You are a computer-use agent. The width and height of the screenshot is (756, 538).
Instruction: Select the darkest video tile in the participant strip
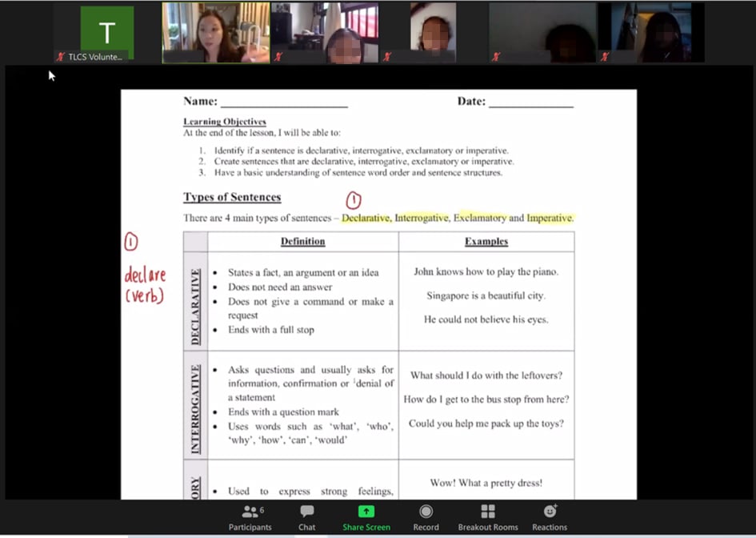click(x=542, y=32)
